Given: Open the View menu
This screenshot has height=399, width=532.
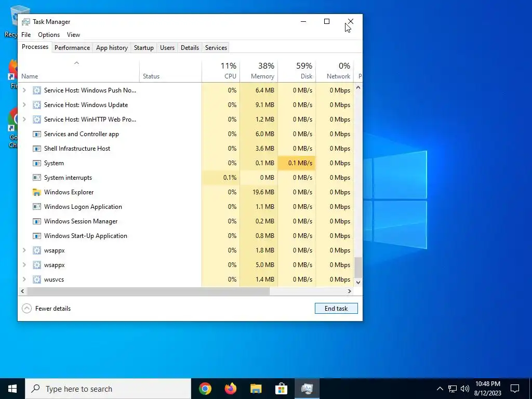Looking at the screenshot, I should coord(73,35).
